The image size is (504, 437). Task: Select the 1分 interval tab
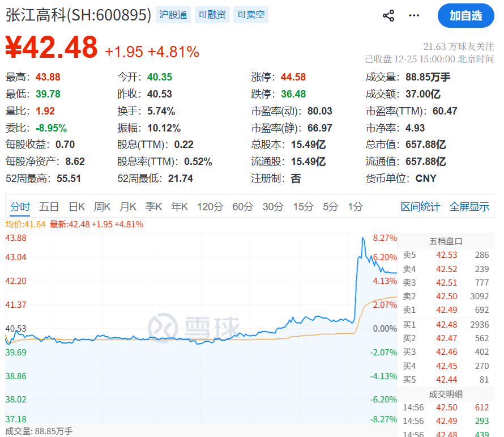click(x=356, y=207)
